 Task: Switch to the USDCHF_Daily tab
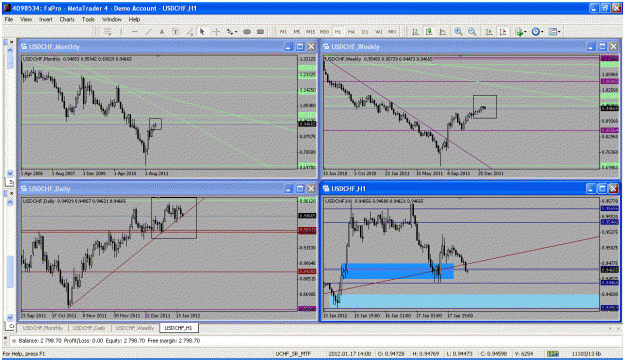point(89,328)
